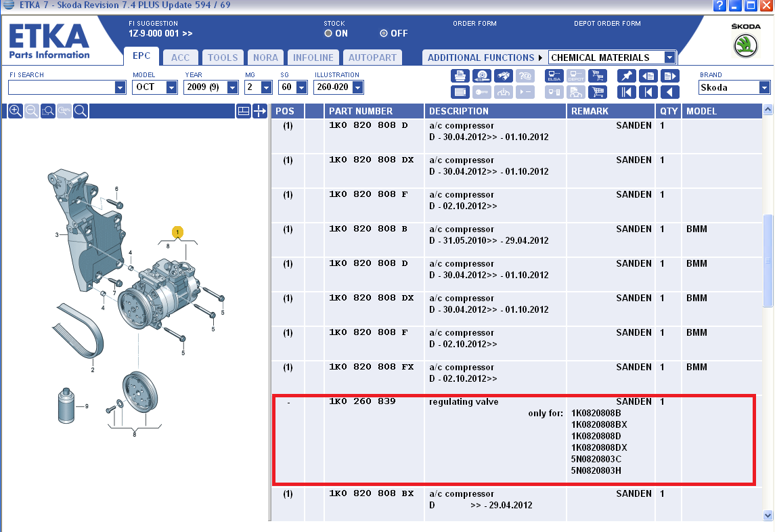Click the binoculars search icon
Viewport: 775px width, 532px height.
pyautogui.click(x=504, y=76)
